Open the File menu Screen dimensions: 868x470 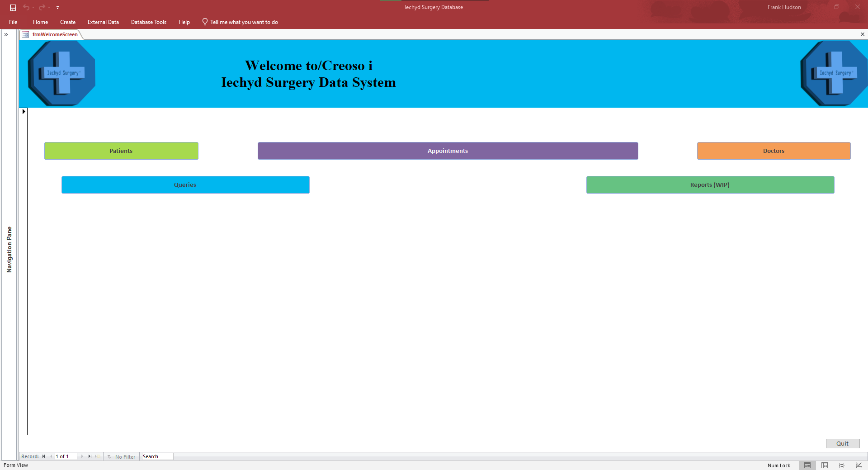click(13, 22)
